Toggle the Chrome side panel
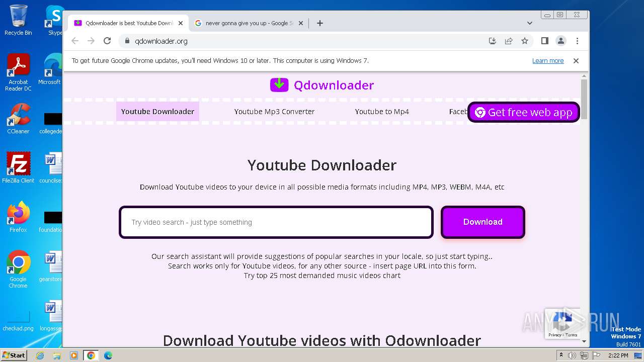 [x=544, y=41]
